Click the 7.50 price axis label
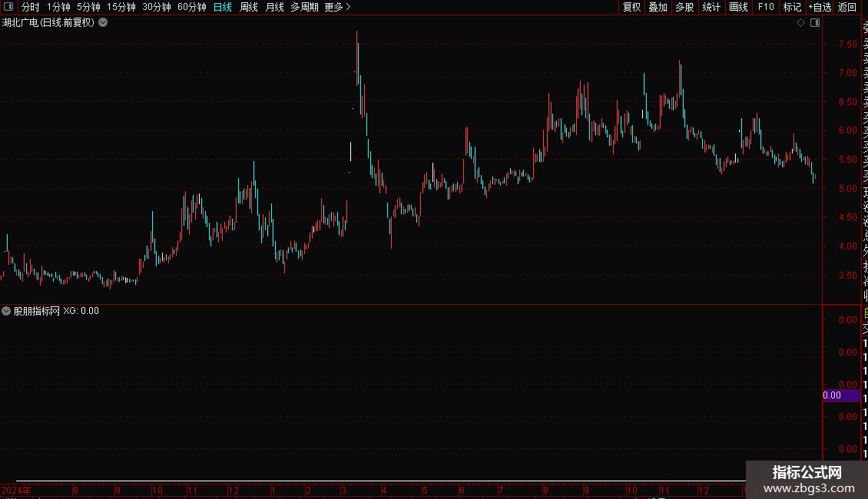Image resolution: width=868 pixels, height=499 pixels. coord(847,45)
